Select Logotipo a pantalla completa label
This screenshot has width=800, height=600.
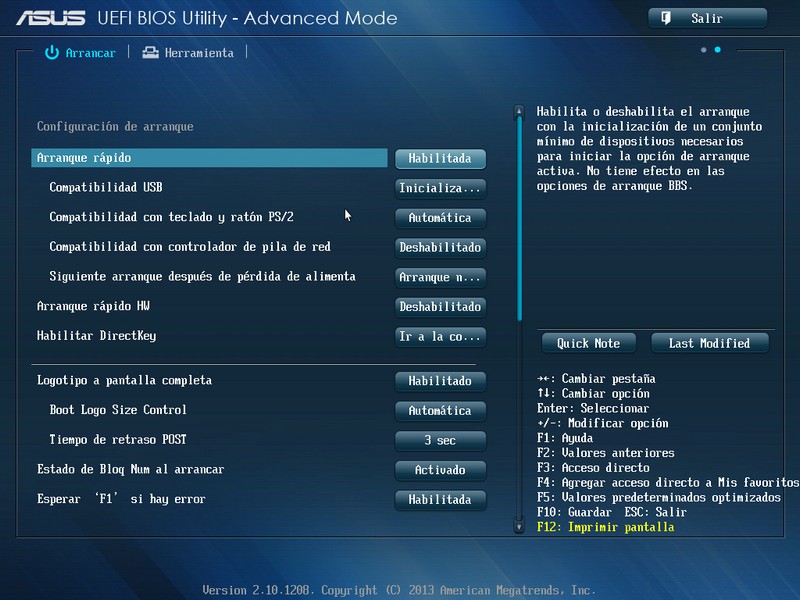click(x=124, y=380)
